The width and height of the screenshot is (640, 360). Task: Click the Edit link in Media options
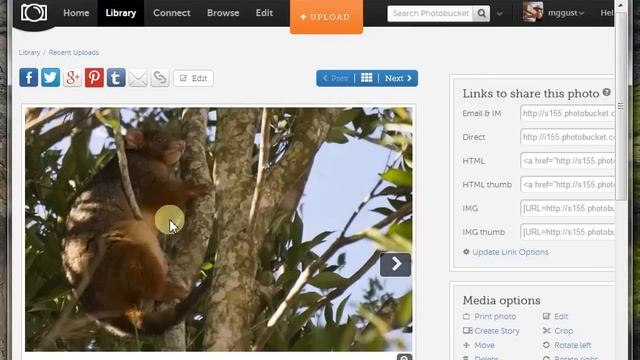click(x=561, y=316)
